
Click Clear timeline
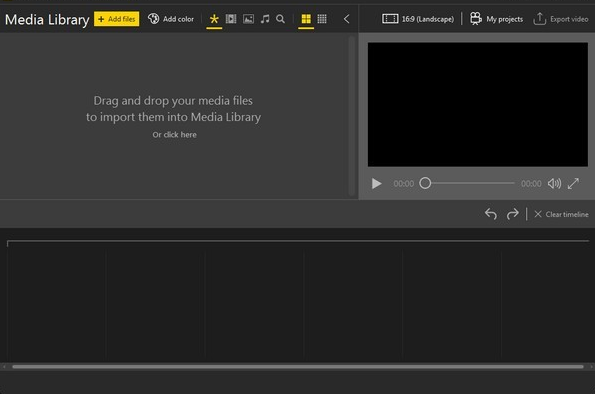[561, 214]
